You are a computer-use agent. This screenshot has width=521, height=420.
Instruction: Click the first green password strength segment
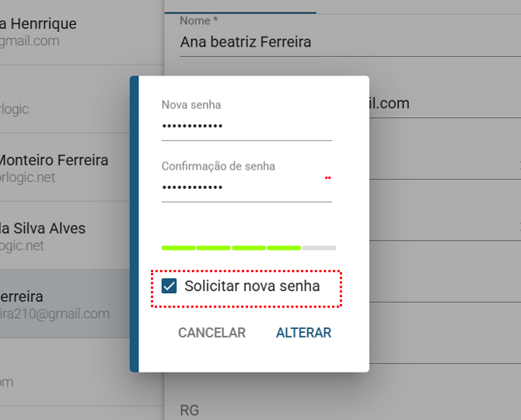tap(178, 247)
